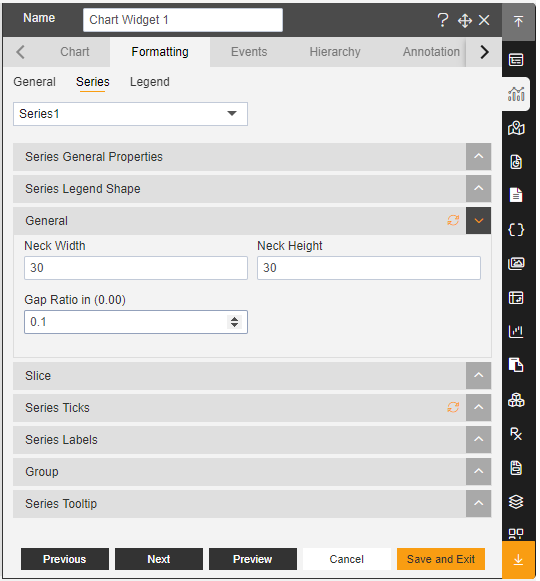Increase Gap Ratio using stepper arrows
The image size is (540, 581).
[x=234, y=319]
